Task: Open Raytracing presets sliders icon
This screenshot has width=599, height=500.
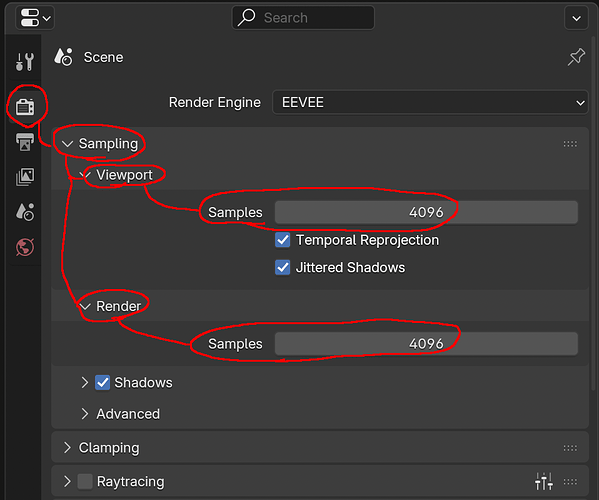Action: 544,481
